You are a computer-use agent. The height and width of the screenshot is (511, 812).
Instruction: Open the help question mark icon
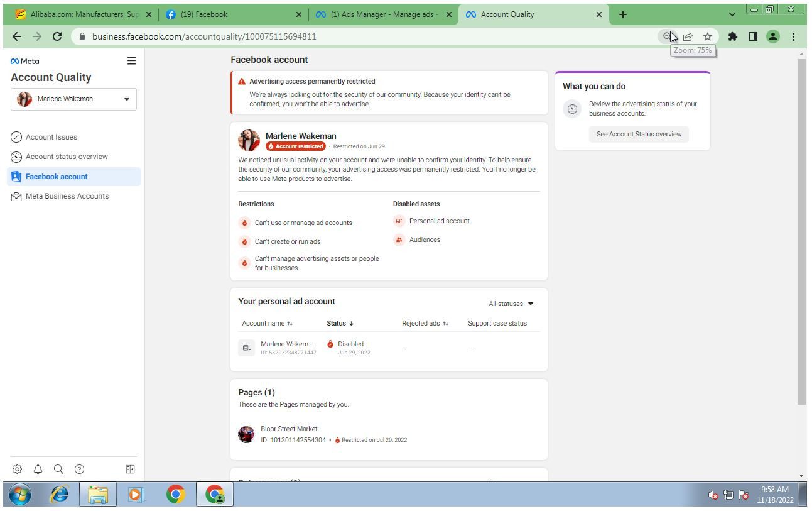(x=79, y=469)
